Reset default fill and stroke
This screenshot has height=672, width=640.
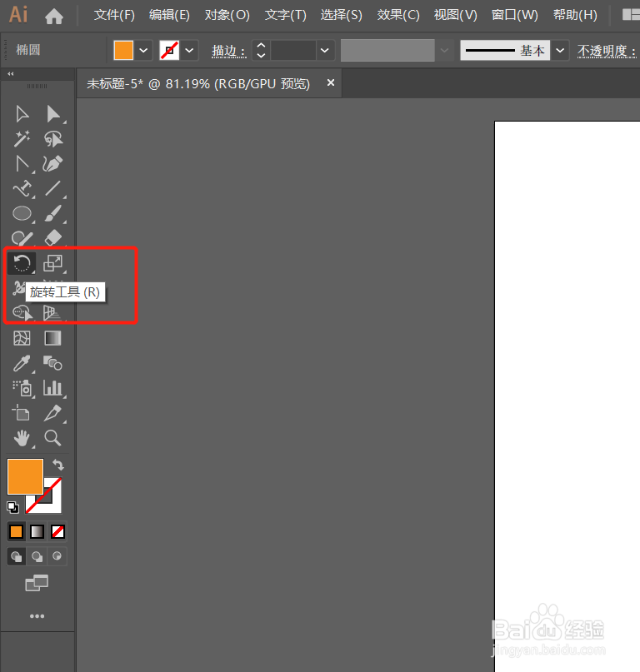(x=12, y=507)
